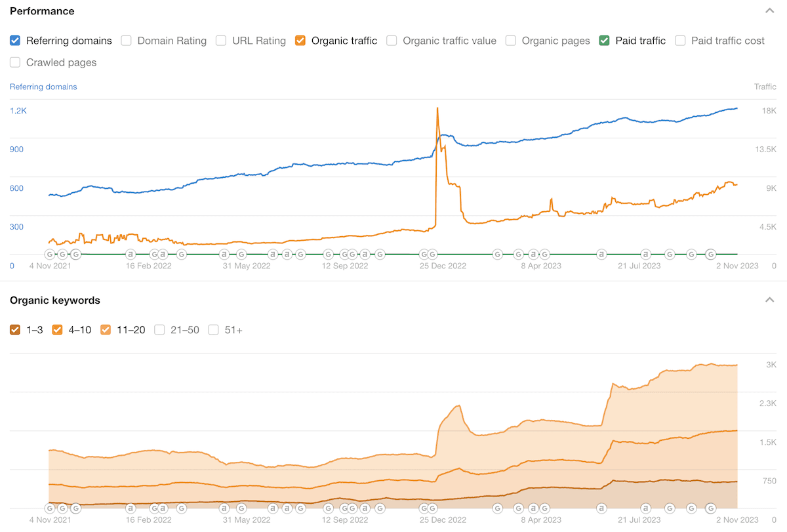Click the first G update marker near 4 Nov 2021

pyautogui.click(x=50, y=254)
